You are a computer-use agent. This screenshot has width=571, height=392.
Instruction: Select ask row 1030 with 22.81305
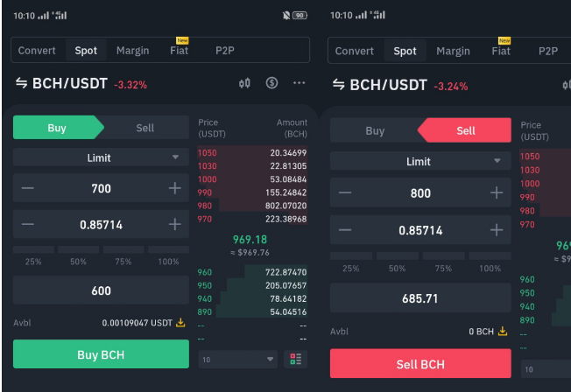click(252, 166)
